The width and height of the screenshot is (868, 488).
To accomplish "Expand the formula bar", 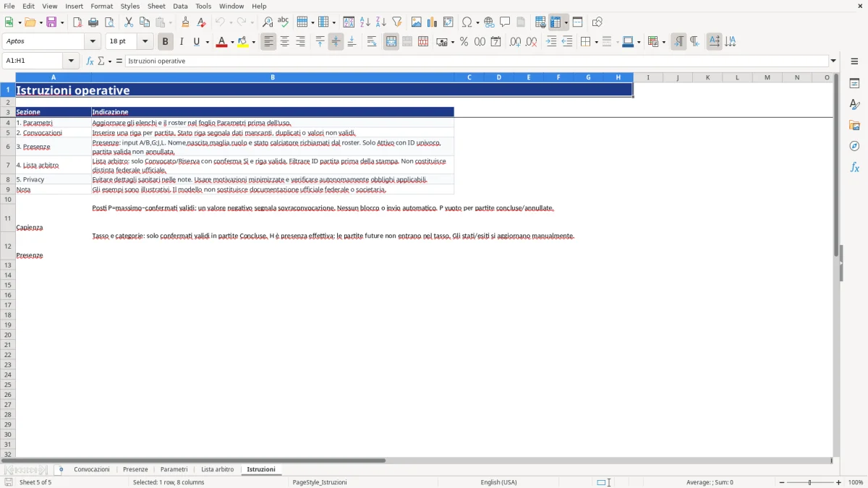I will [833, 61].
